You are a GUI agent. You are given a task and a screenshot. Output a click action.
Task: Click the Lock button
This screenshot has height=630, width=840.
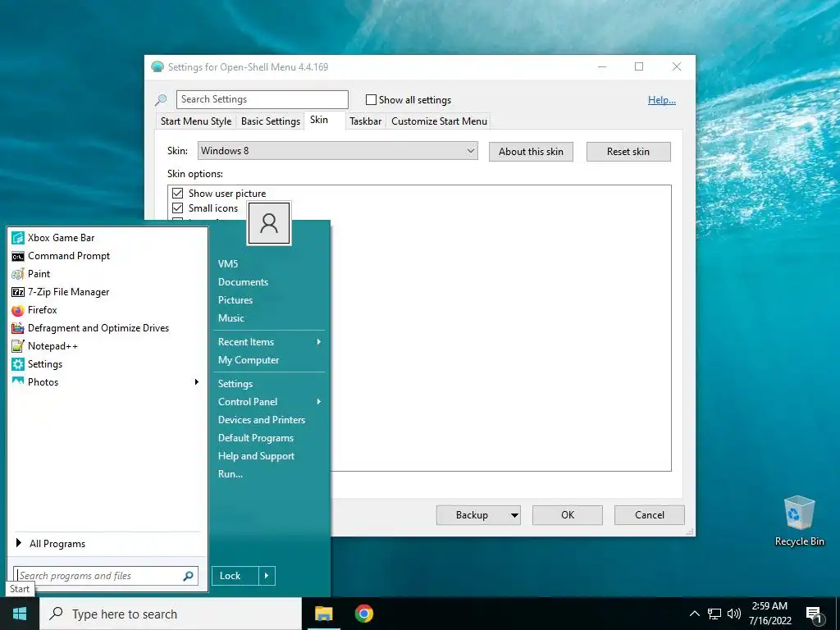(235, 576)
